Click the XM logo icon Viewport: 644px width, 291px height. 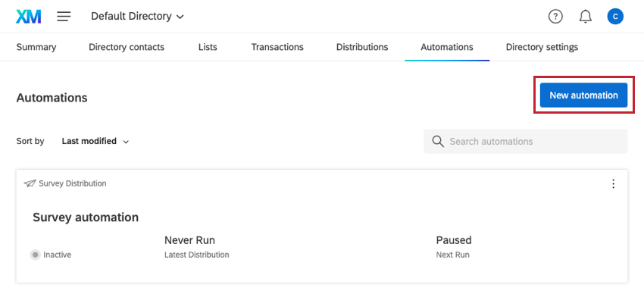coord(29,17)
